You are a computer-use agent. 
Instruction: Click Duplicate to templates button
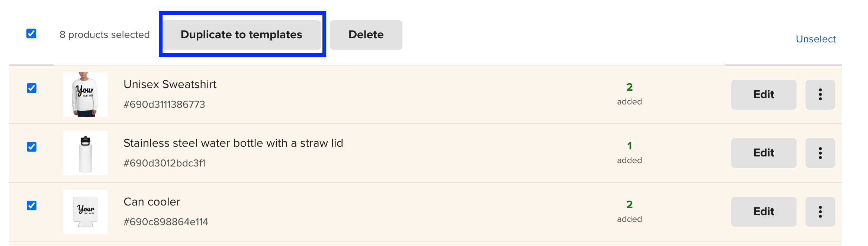pos(241,35)
